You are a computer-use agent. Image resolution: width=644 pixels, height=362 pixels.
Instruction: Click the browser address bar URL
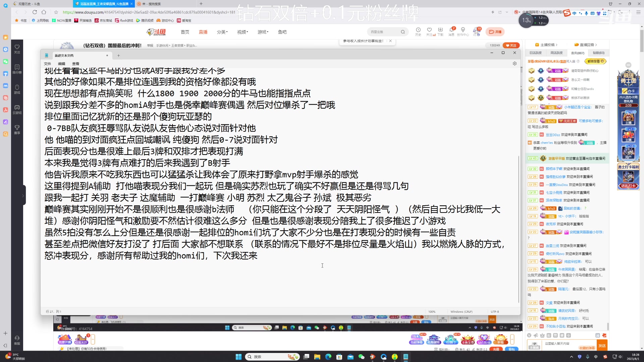(149, 12)
